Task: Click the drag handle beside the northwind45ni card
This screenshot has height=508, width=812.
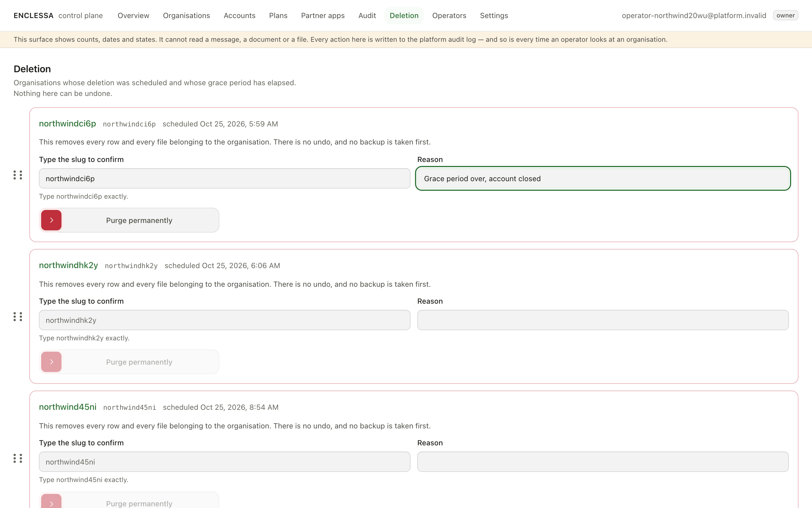Action: click(x=18, y=458)
